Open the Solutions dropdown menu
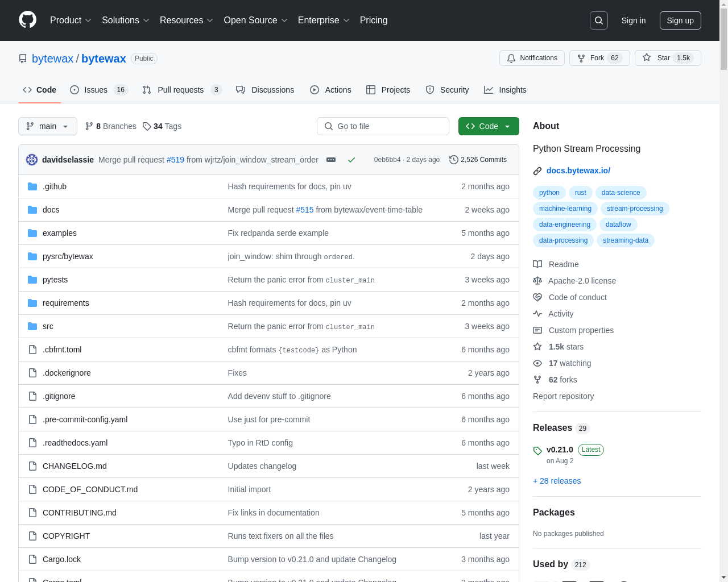 point(126,20)
